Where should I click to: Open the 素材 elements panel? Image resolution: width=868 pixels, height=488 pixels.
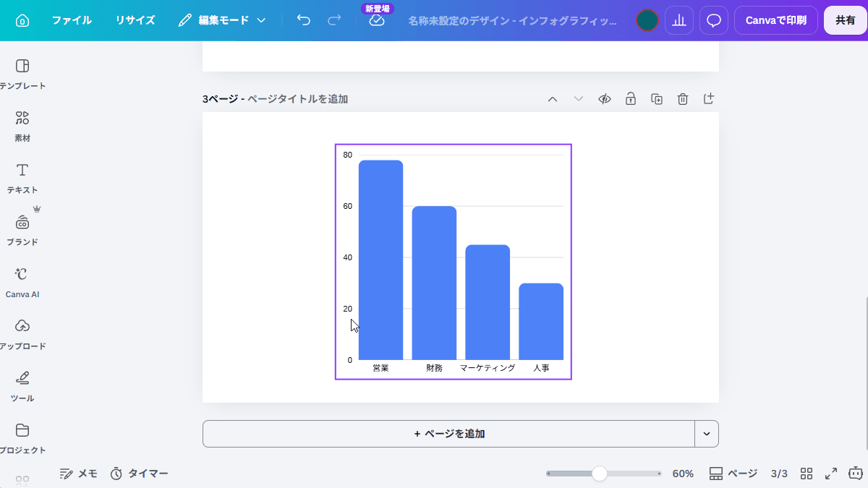tap(22, 127)
